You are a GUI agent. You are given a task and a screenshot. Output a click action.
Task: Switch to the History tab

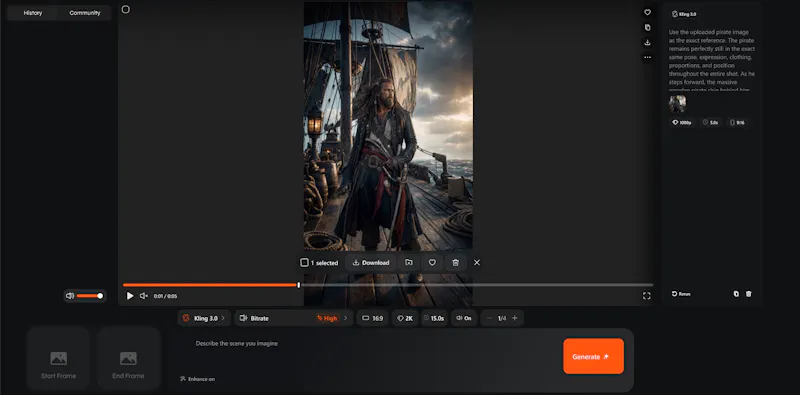[x=33, y=13]
